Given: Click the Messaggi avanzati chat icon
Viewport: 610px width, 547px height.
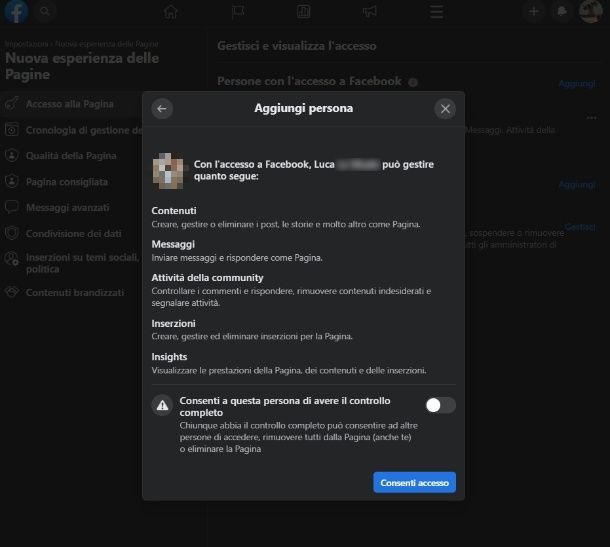Looking at the screenshot, I should pyautogui.click(x=12, y=207).
